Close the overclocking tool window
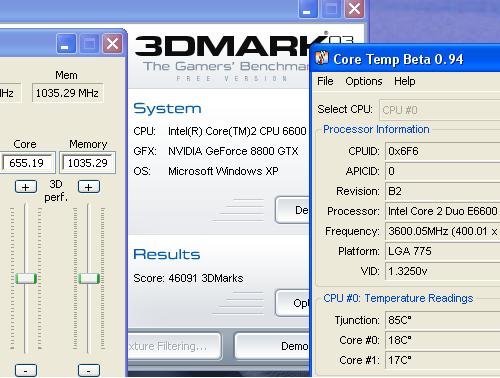This screenshot has height=378, width=500. [x=112, y=44]
